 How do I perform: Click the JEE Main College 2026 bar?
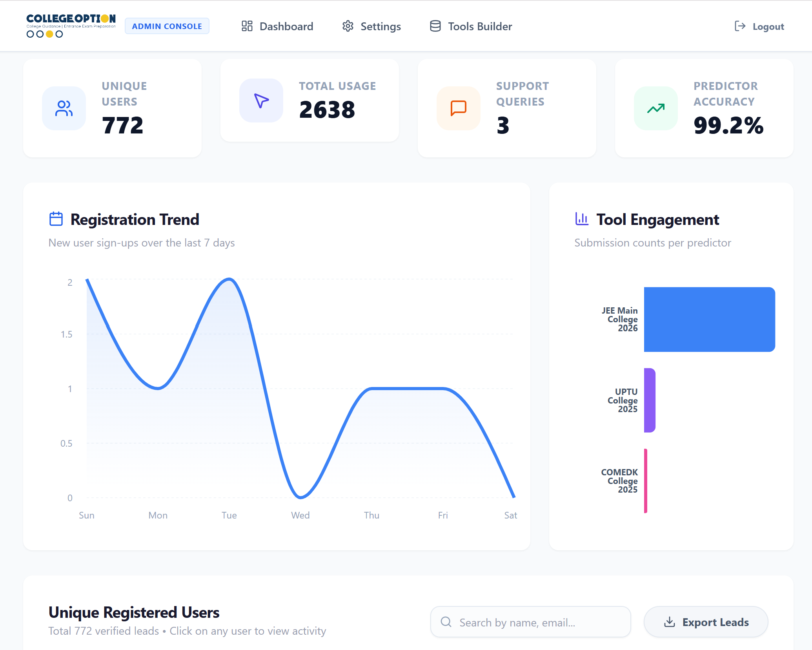(710, 320)
